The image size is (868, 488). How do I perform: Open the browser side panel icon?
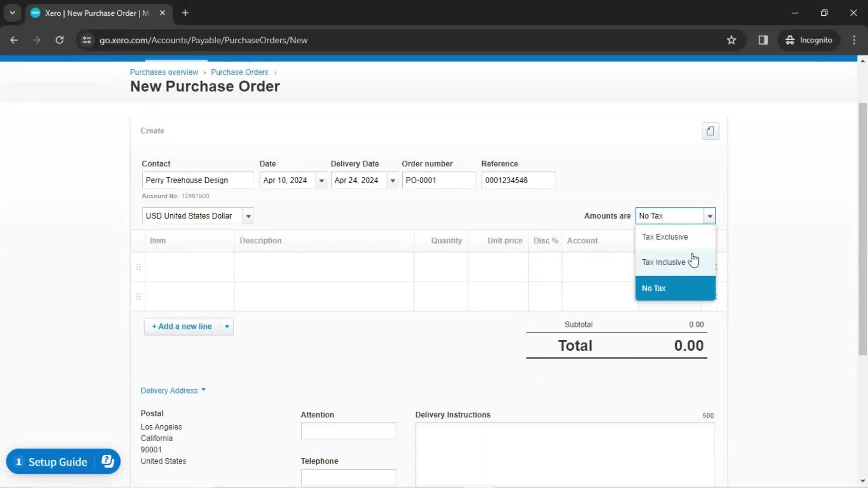[763, 40]
